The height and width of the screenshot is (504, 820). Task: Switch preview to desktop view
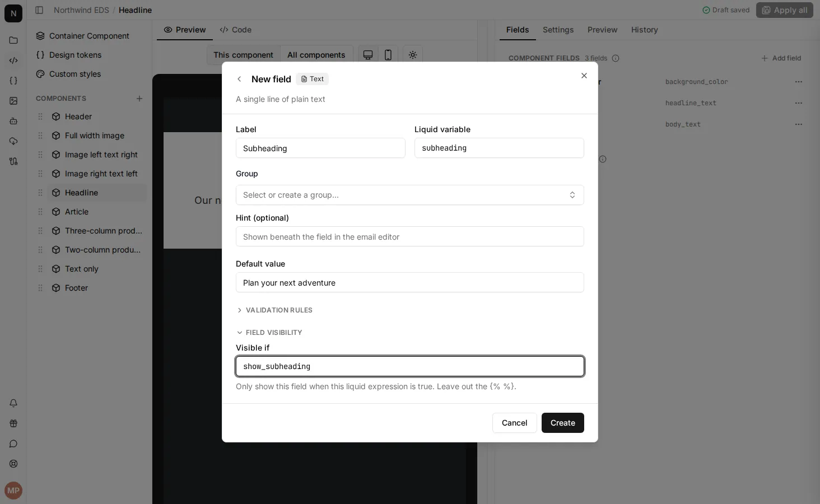click(368, 55)
